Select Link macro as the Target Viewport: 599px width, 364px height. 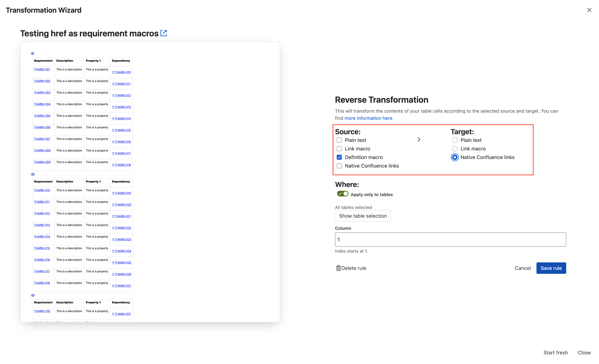click(455, 148)
